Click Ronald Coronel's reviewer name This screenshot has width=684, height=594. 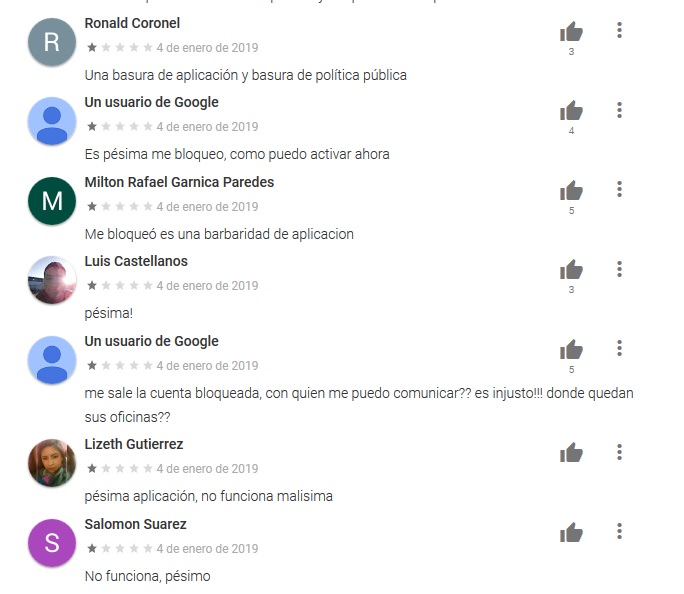tap(132, 23)
